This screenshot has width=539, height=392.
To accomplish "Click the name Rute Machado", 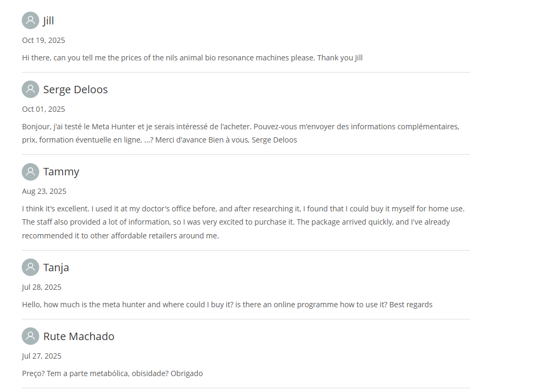I will 78,336.
